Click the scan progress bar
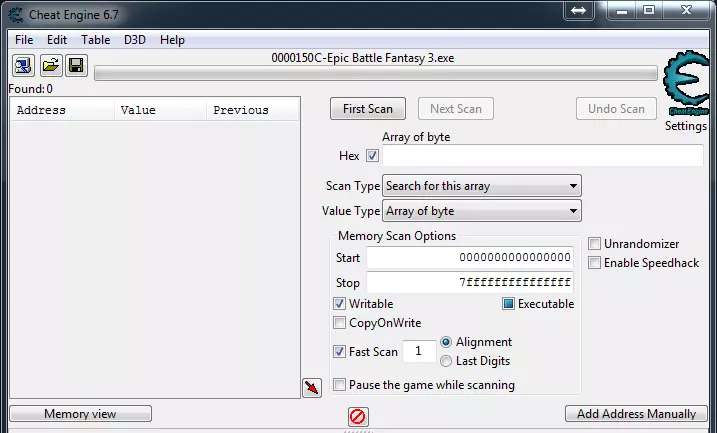 [376, 73]
